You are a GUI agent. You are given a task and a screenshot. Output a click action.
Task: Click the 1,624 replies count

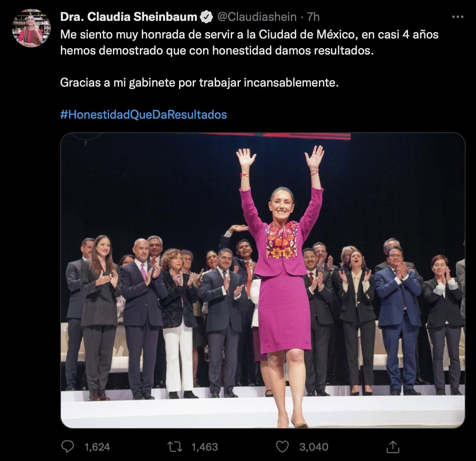point(97,447)
